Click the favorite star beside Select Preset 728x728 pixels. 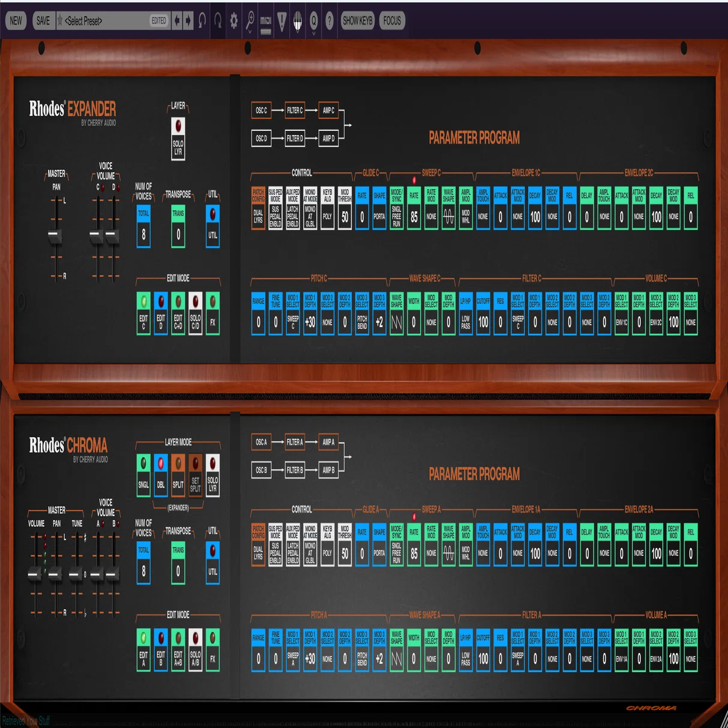[60, 21]
